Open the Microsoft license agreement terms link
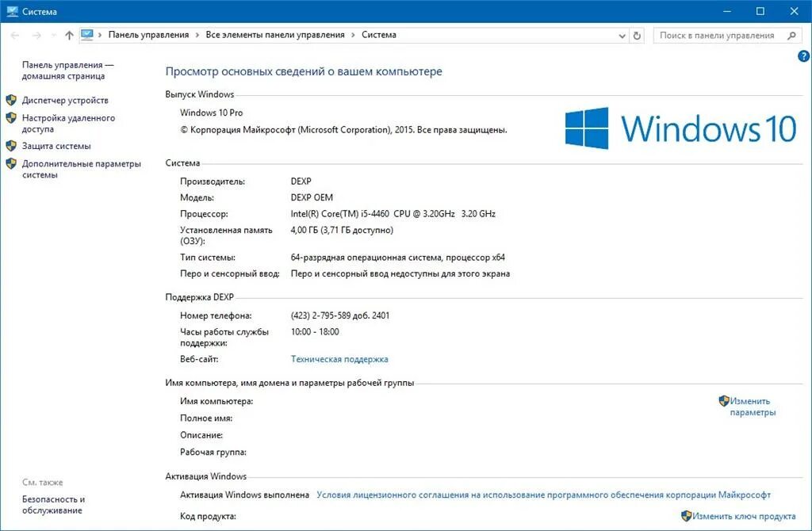 tap(543, 495)
